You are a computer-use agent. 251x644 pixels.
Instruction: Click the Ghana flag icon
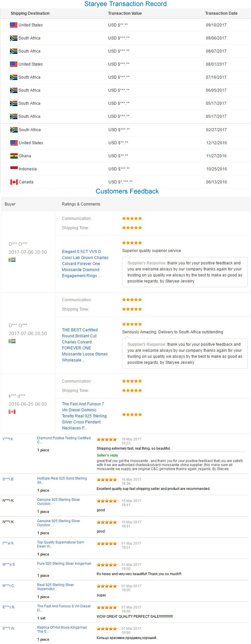point(14,156)
